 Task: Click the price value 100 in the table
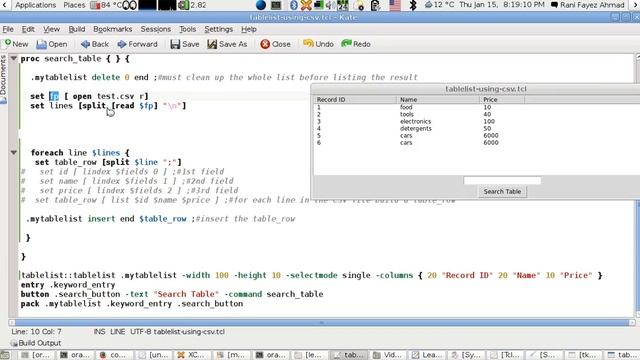489,121
